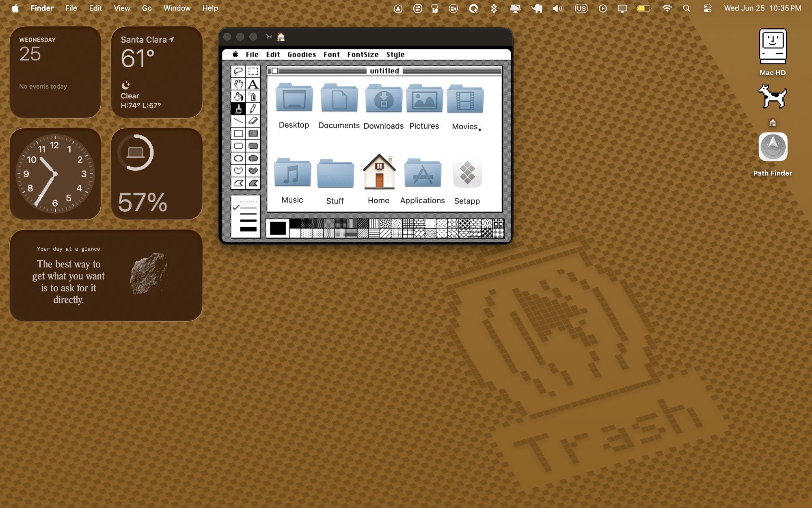Open the Goodies menu
This screenshot has height=508, width=812.
(x=302, y=54)
